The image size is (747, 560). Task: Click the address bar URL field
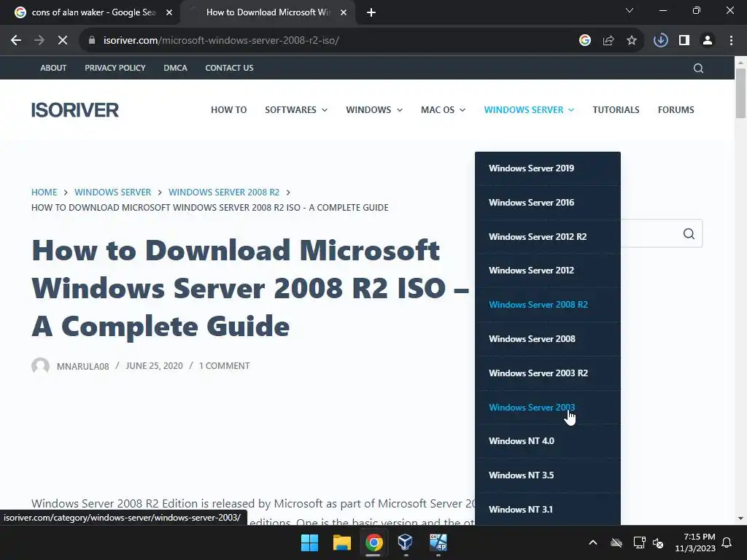[329, 41]
